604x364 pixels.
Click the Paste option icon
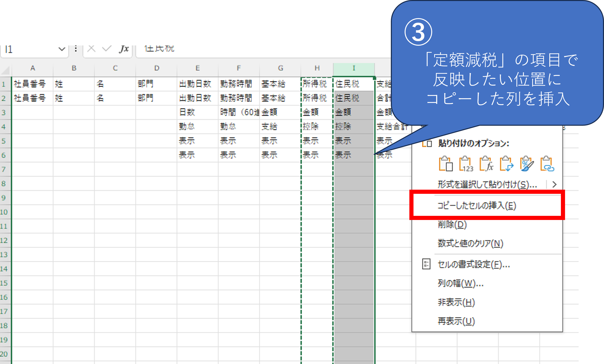446,164
